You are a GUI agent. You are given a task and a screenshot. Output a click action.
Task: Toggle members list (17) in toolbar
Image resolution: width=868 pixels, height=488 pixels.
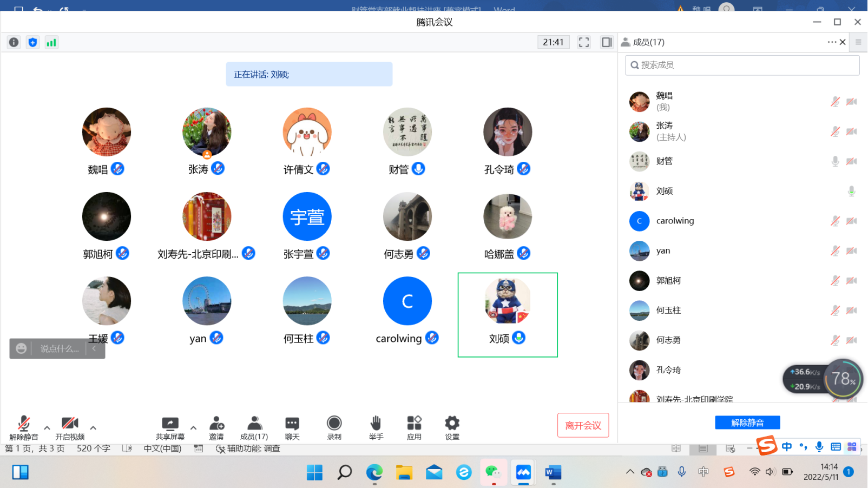254,428
